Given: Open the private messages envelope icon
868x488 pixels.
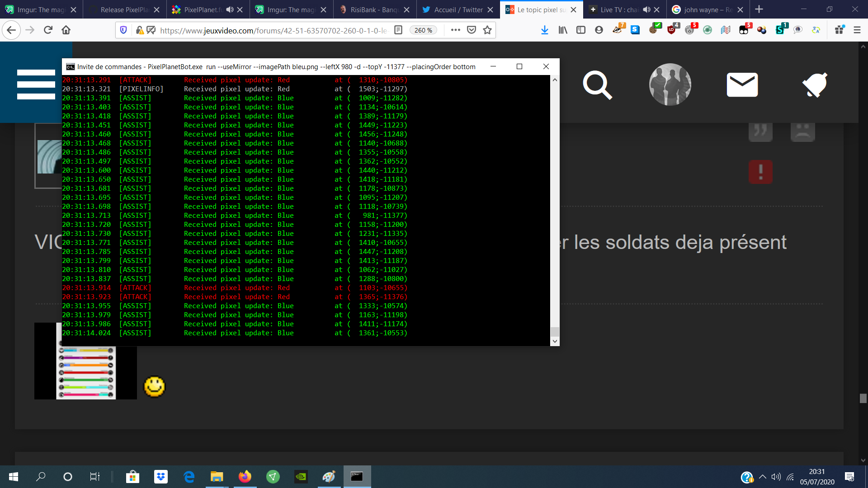Looking at the screenshot, I should pos(742,84).
